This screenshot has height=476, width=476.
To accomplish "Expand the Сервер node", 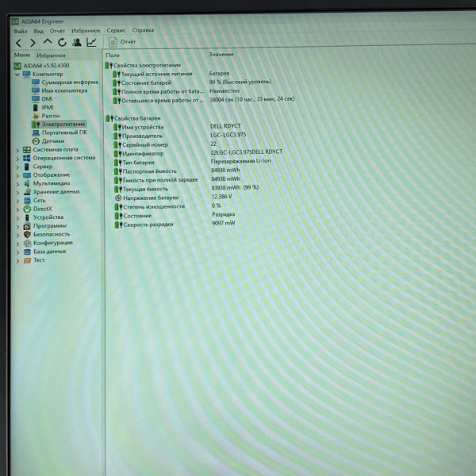I will pyautogui.click(x=17, y=167).
